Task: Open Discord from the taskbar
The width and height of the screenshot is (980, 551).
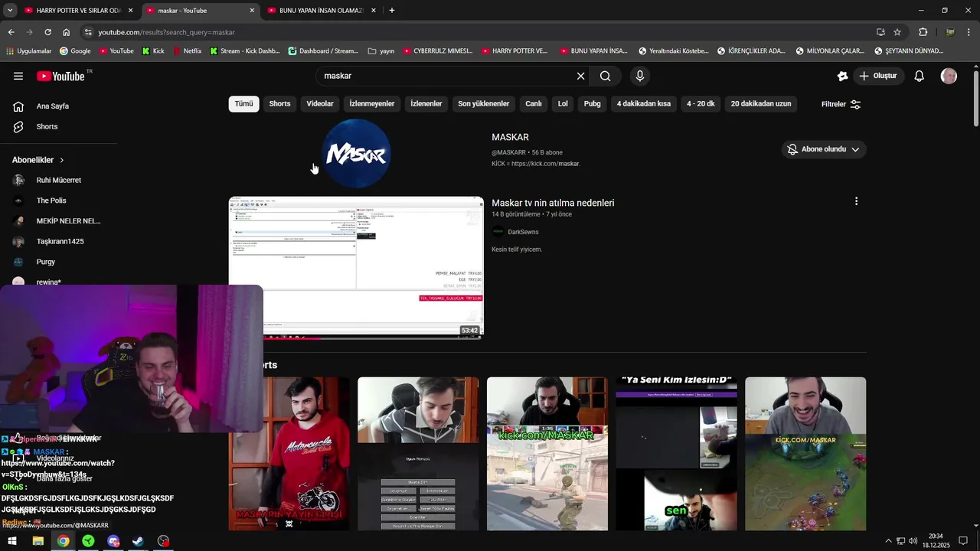Action: click(113, 541)
